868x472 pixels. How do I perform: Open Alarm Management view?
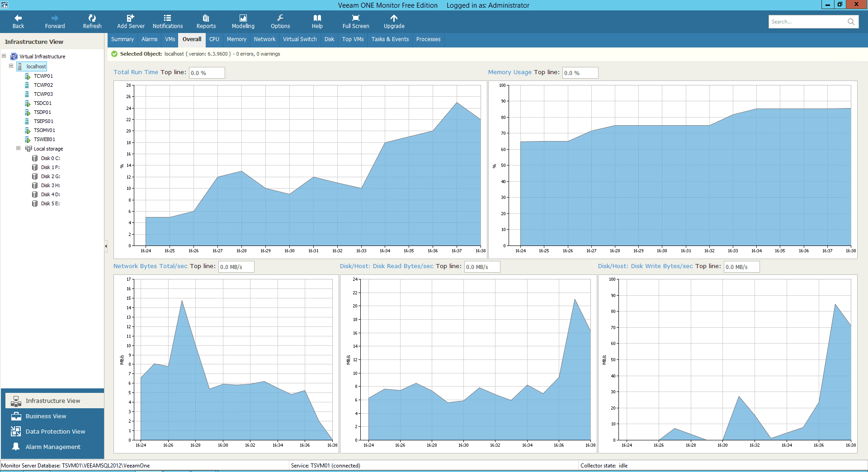tap(55, 447)
